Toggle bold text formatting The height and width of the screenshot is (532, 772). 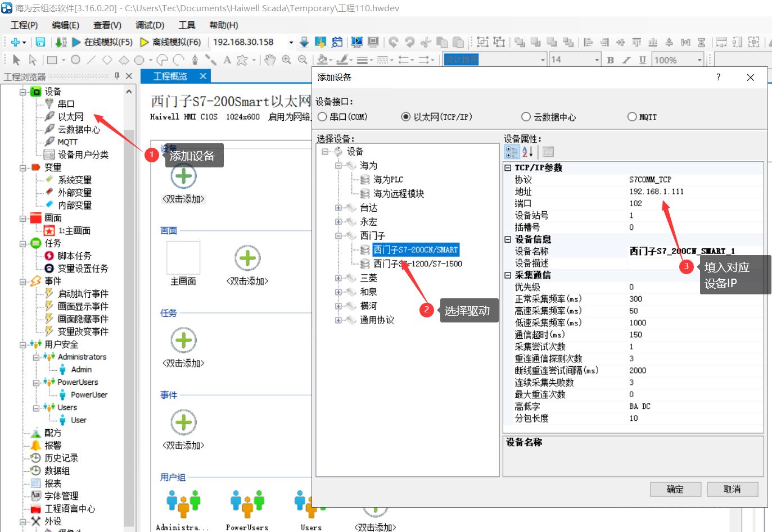pyautogui.click(x=611, y=60)
